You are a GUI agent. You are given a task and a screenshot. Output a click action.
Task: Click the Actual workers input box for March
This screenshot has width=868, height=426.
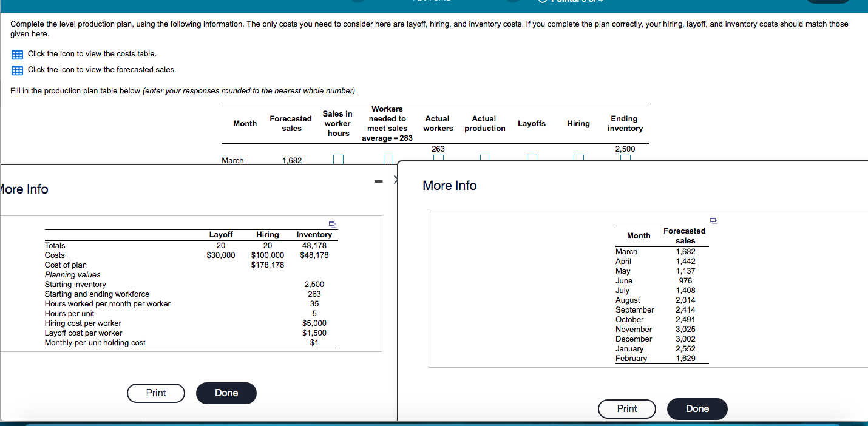438,157
